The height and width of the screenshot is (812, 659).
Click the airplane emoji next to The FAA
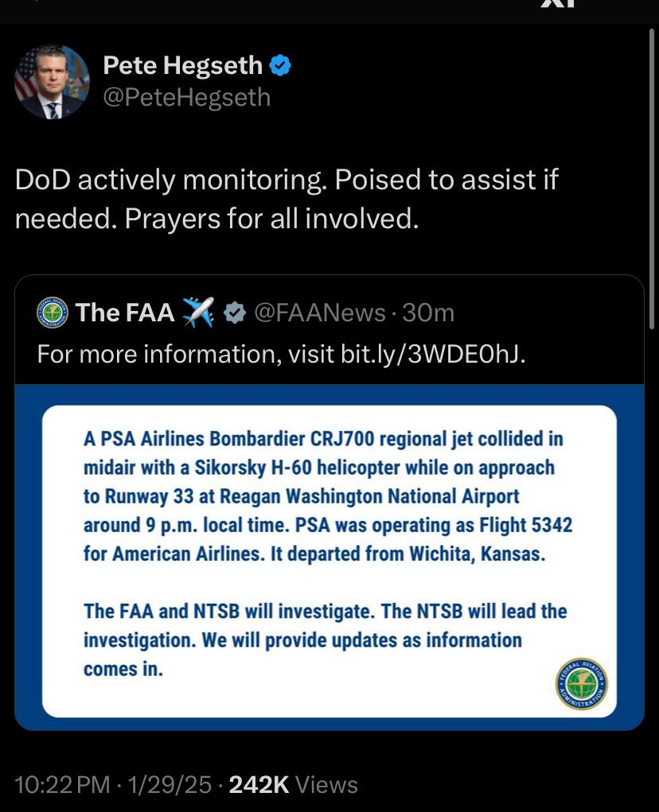(198, 312)
